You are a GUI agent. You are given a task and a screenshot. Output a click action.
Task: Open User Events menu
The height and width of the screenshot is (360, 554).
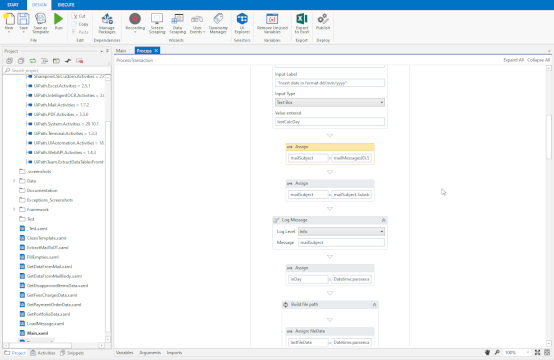point(197,23)
